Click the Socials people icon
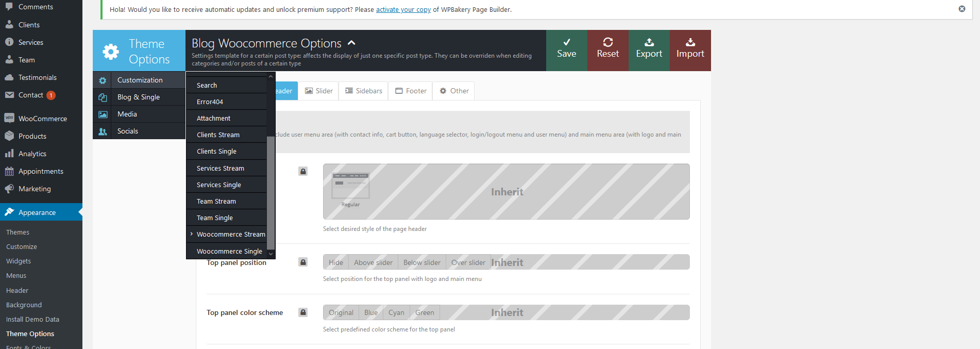The width and height of the screenshot is (980, 349). tap(103, 131)
